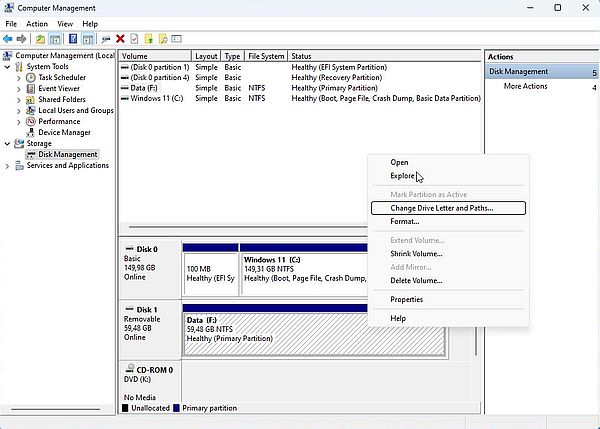Select Shrink Volume from context menu

pyautogui.click(x=416, y=254)
